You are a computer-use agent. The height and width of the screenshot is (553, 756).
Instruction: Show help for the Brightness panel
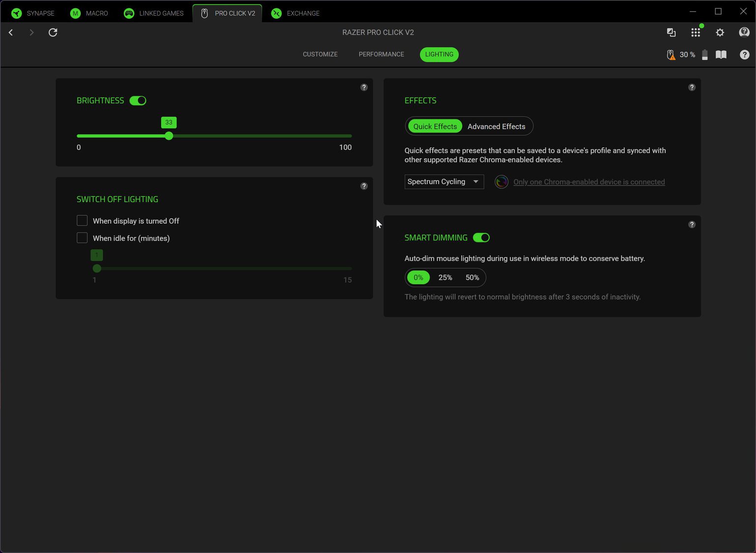click(x=364, y=87)
